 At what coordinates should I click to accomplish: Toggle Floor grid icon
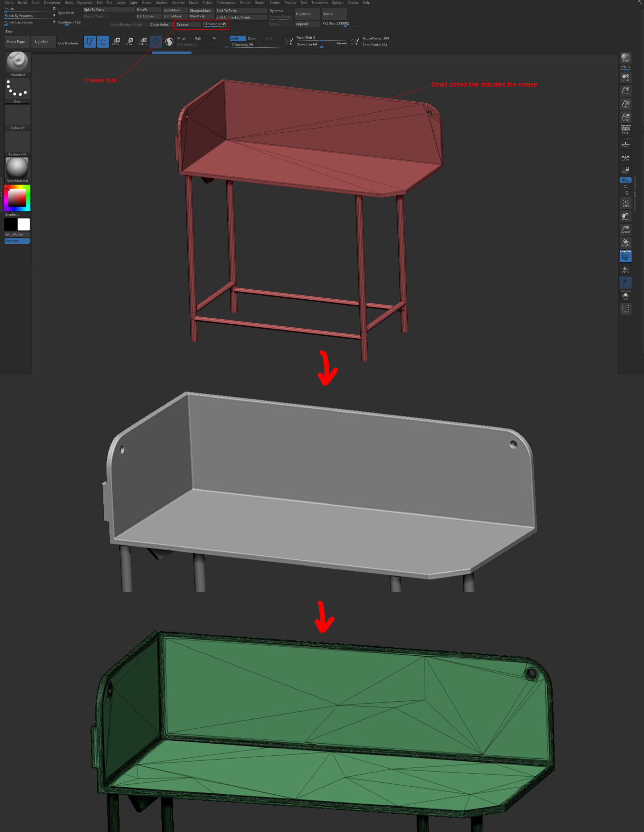[625, 144]
